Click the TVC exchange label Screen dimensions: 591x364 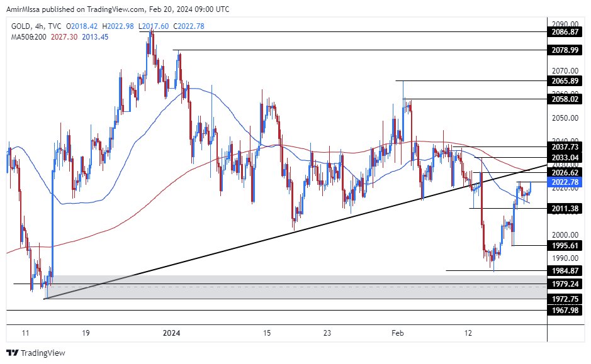point(55,26)
